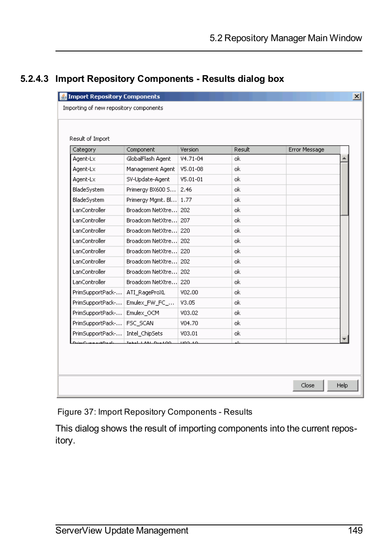Click the PrimSupportPack category of ATI_RageProXL row
This screenshot has width=392, height=557.
pos(97,292)
